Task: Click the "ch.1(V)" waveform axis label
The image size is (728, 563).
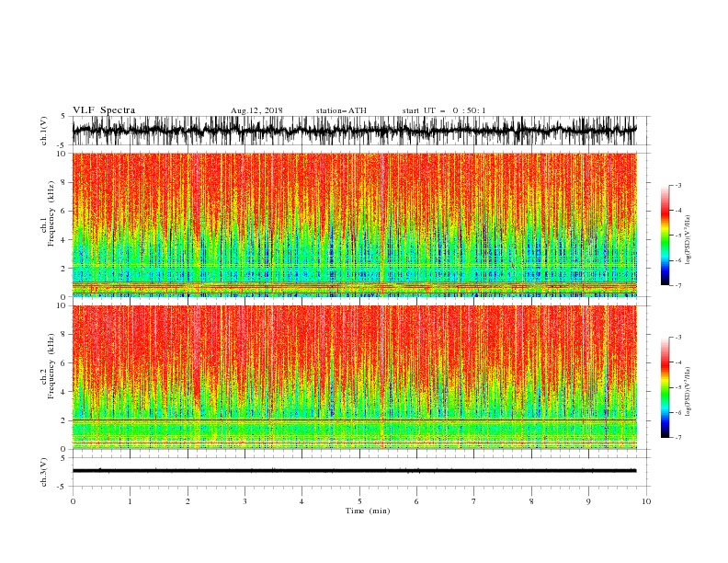Action: point(44,131)
